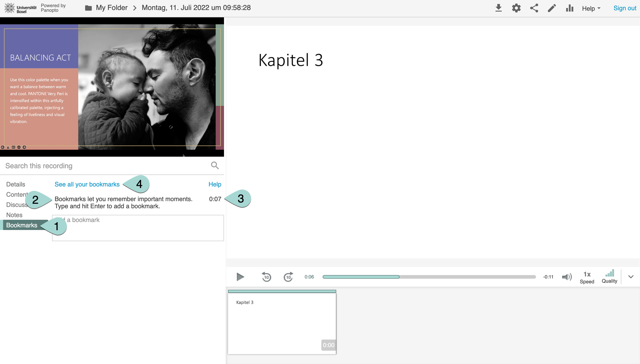
Task: Click the share icon
Action: click(534, 8)
